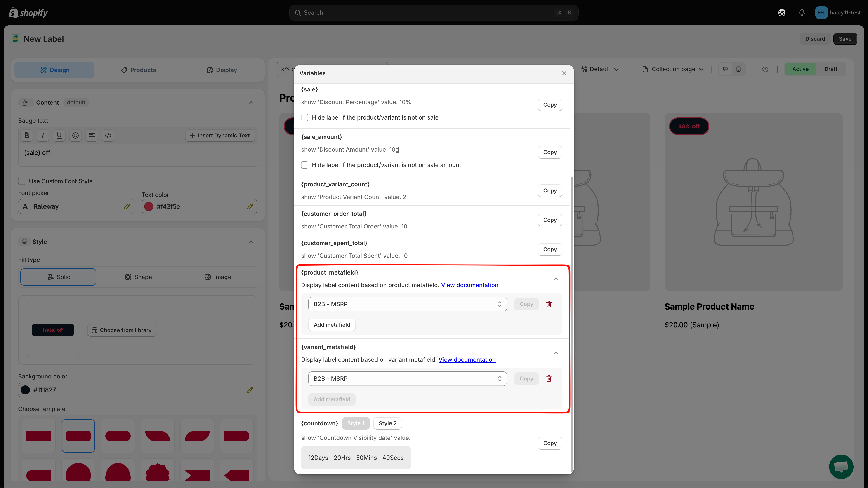Open variant metafield B2B - MSRP dropdown
The width and height of the screenshot is (868, 488).
coord(407,379)
